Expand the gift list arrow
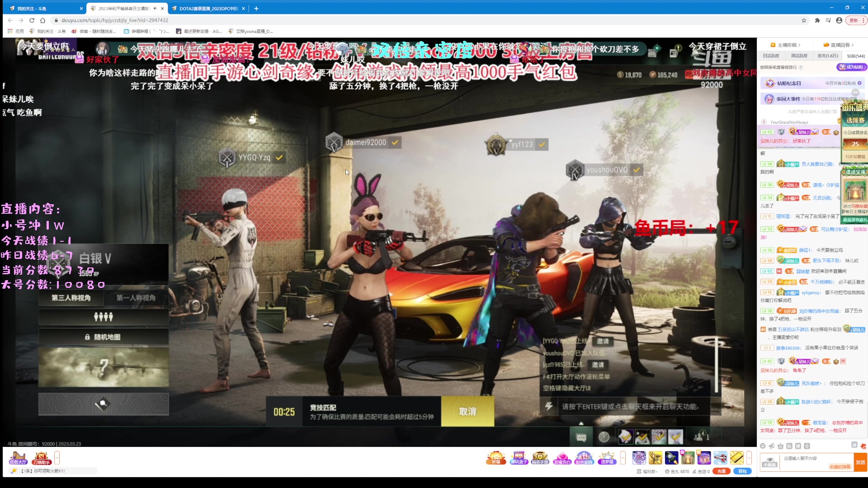Viewport: 868px width, 488px height. (749, 458)
